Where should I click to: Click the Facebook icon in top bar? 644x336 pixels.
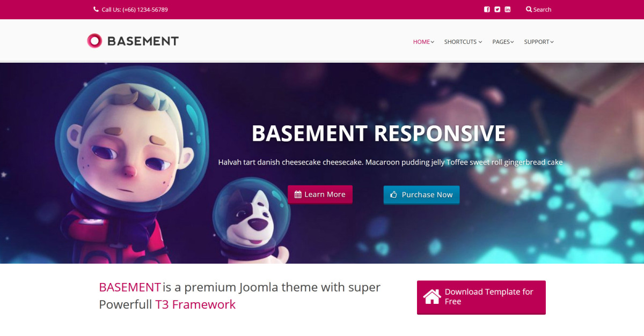[x=487, y=9]
